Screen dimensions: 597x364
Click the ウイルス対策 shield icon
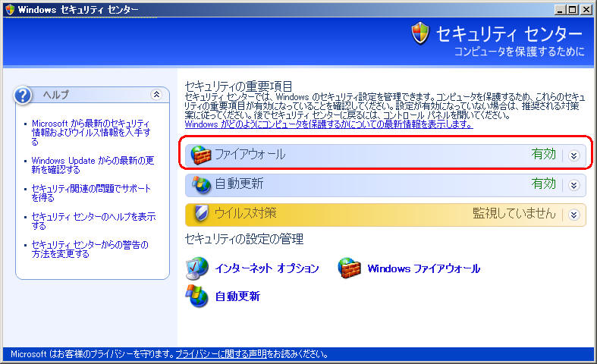pyautogui.click(x=201, y=213)
